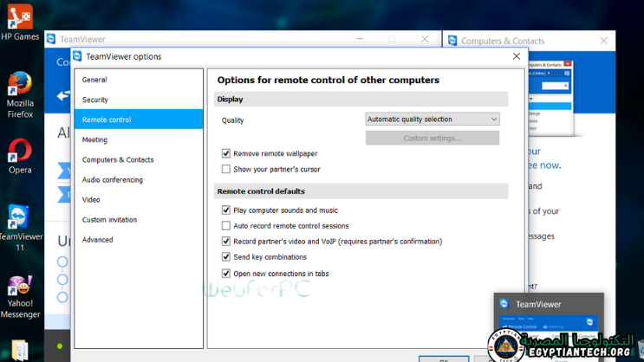Open the Video options category
This screenshot has height=362, width=644.
pos(139,199)
